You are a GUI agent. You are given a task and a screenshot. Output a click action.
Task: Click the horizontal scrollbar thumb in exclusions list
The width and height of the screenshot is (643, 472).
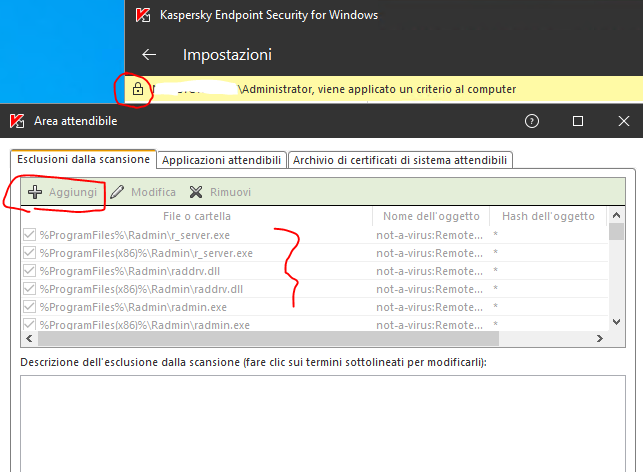pos(268,338)
